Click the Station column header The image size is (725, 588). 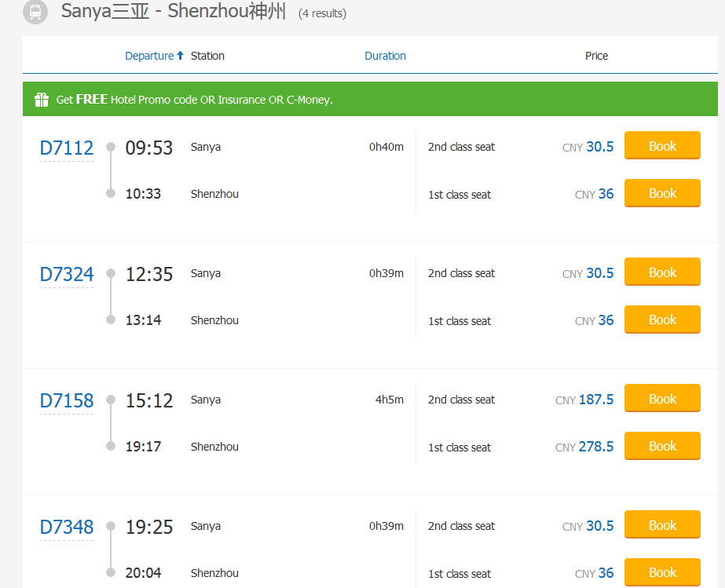[207, 56]
